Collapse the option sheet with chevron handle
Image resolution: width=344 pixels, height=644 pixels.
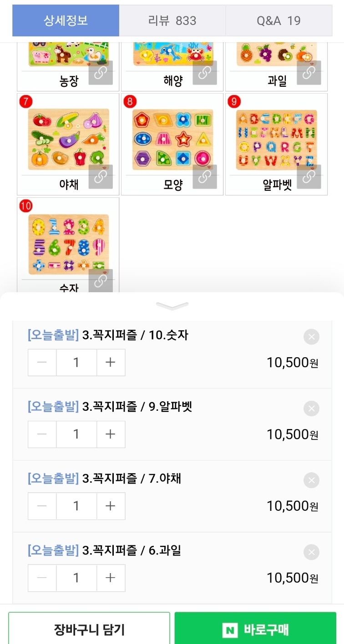[172, 306]
